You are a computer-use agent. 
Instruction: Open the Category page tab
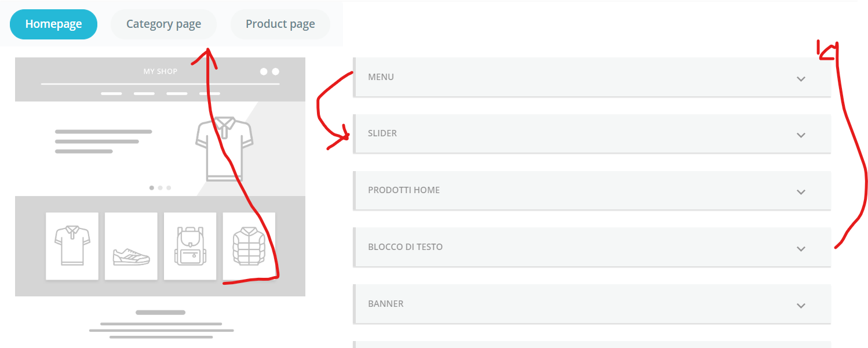pos(163,24)
